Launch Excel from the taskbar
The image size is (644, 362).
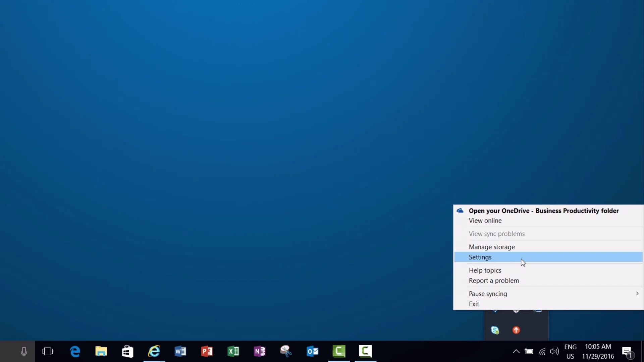click(x=233, y=351)
